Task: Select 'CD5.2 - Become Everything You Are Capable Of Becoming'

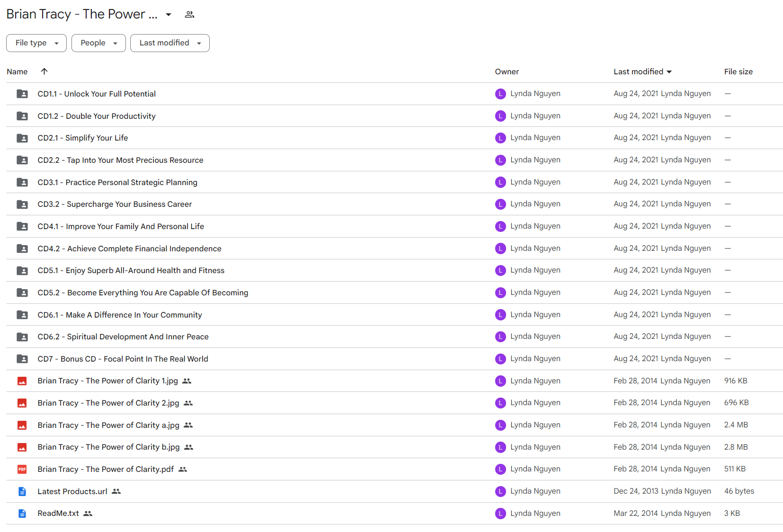Action: [x=143, y=293]
